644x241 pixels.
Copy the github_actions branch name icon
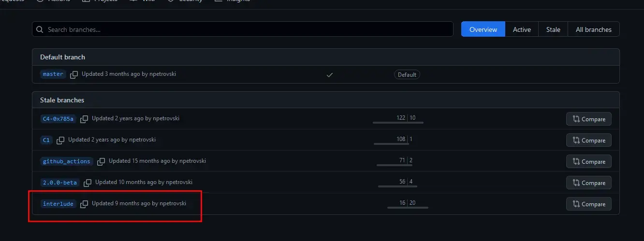(x=101, y=161)
